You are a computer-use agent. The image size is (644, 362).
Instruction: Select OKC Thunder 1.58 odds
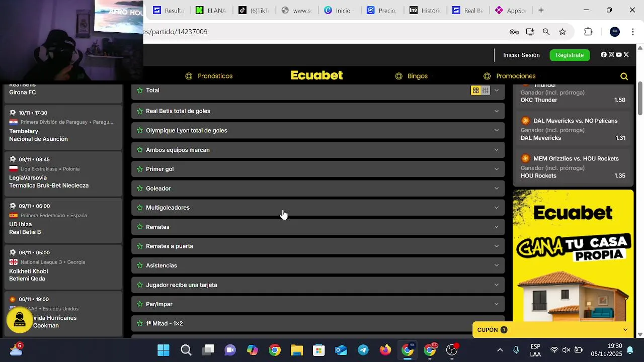pos(573,100)
